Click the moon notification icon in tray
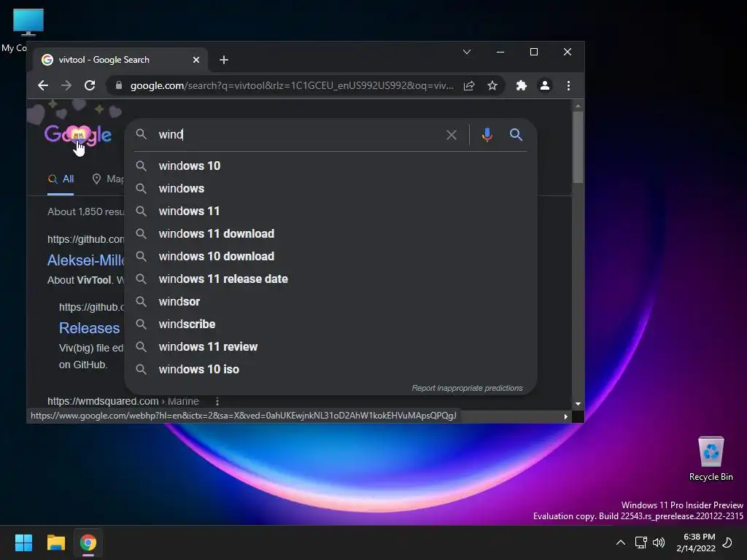Viewport: 747px width, 560px height. pos(727,542)
